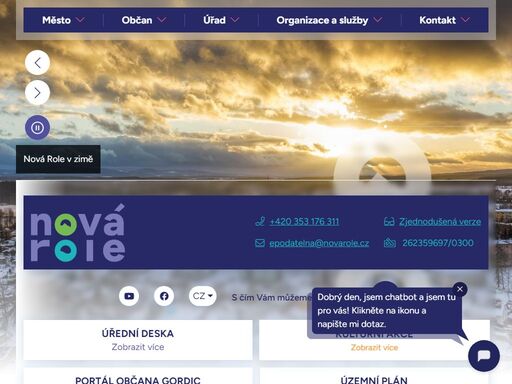This screenshot has height=384, width=512.
Task: Open the Facebook page icon
Action: (164, 296)
